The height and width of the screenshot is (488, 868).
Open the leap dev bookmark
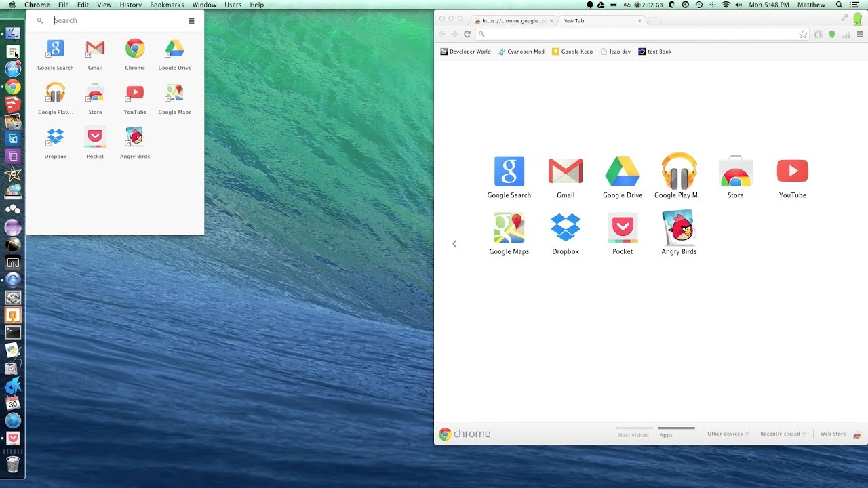pyautogui.click(x=616, y=52)
